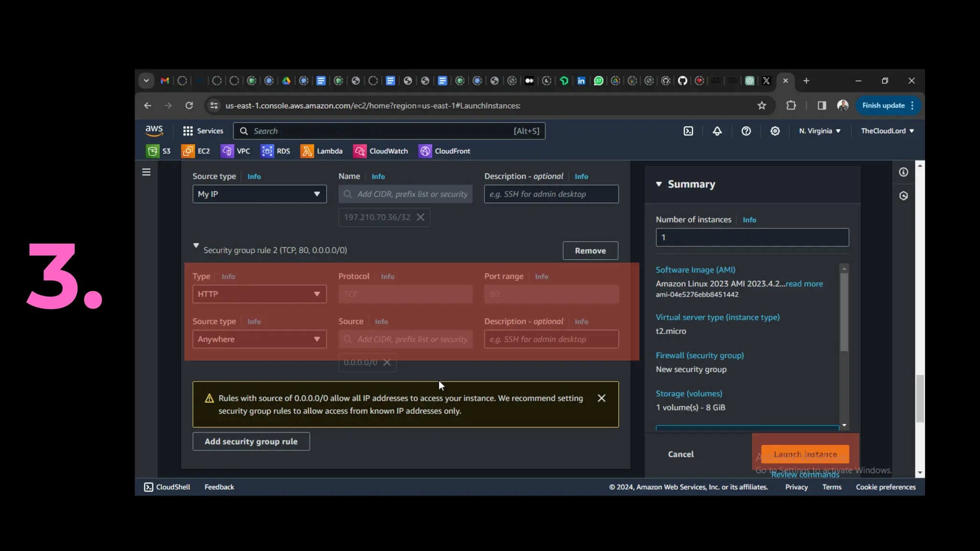Open Firewall (security group) summary link

click(700, 355)
